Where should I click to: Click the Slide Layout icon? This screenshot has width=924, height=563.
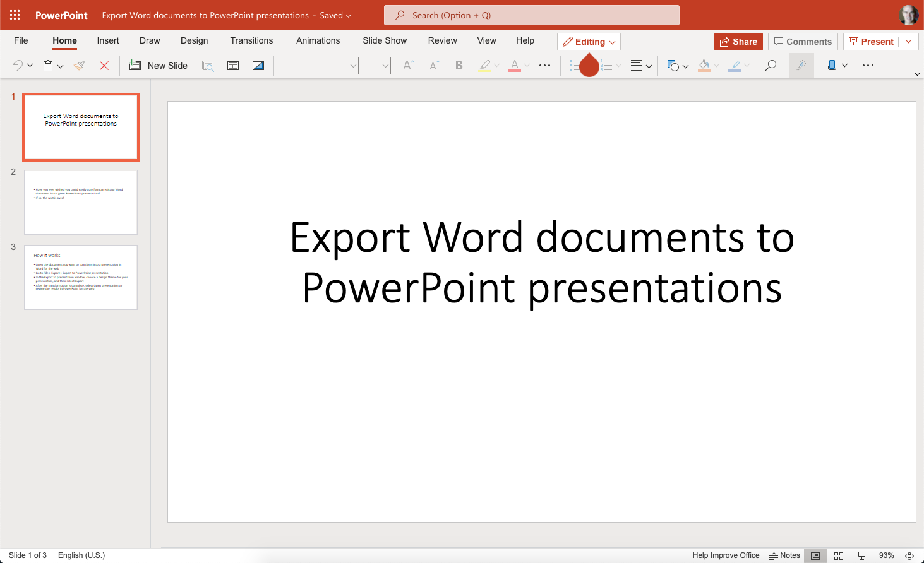tap(233, 66)
